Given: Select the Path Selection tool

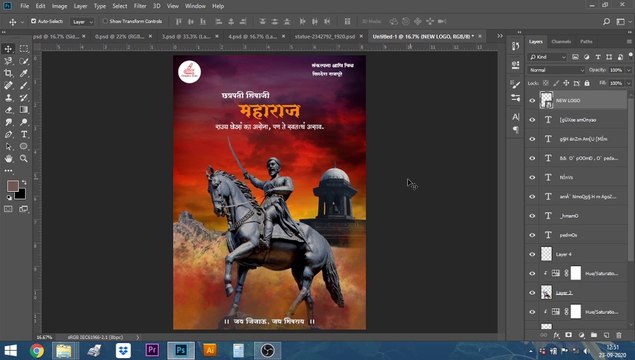Looking at the screenshot, I should click(8, 146).
